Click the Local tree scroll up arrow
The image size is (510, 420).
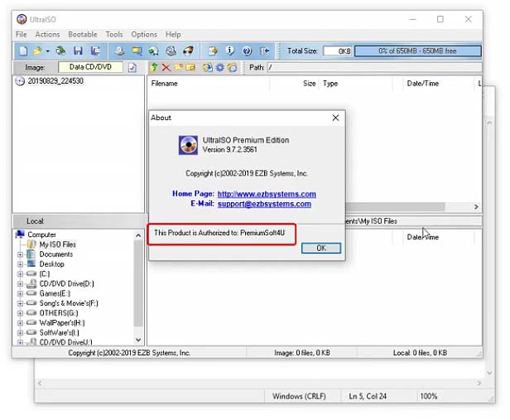click(138, 235)
